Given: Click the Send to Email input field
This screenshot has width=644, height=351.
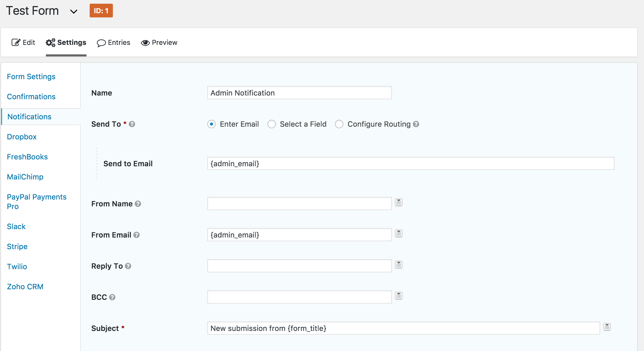Looking at the screenshot, I should [x=411, y=164].
